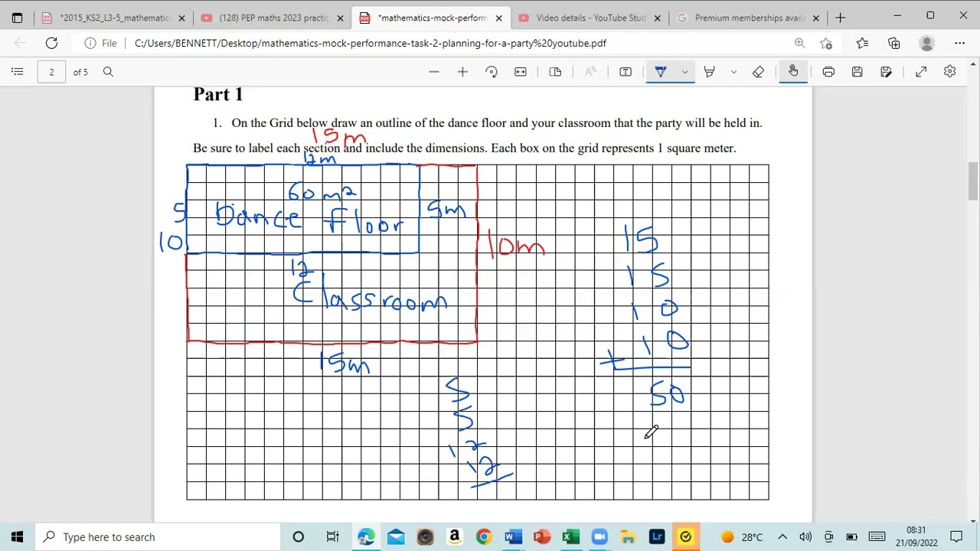
Task: Click the vertical PDF scrollbar
Action: (973, 180)
